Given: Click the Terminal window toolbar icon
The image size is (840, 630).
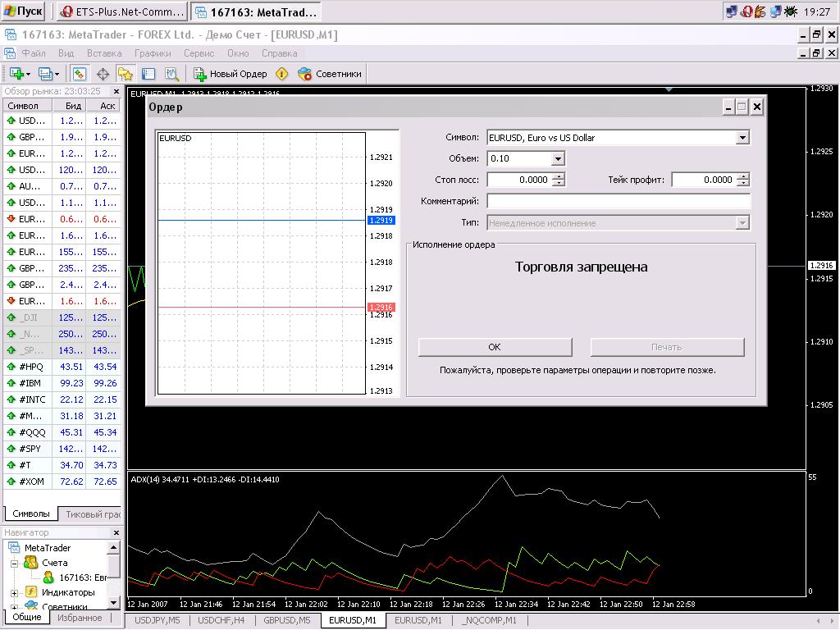Looking at the screenshot, I should tap(148, 74).
